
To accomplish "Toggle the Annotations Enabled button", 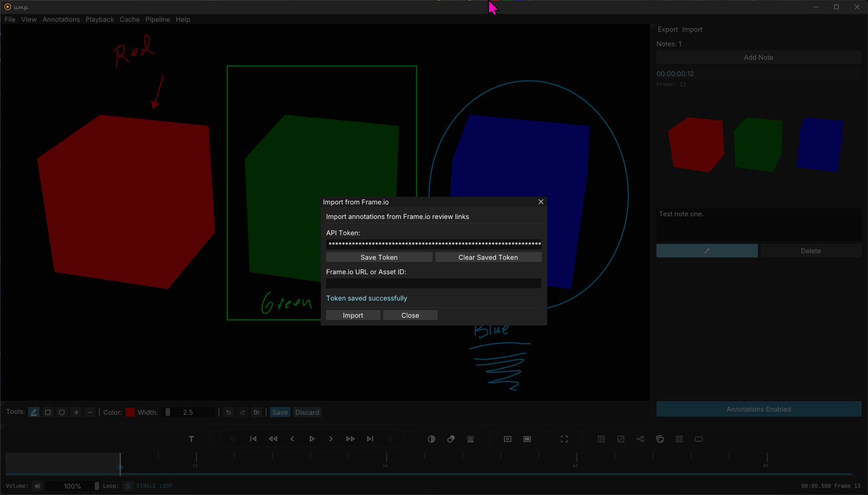I will (x=758, y=409).
